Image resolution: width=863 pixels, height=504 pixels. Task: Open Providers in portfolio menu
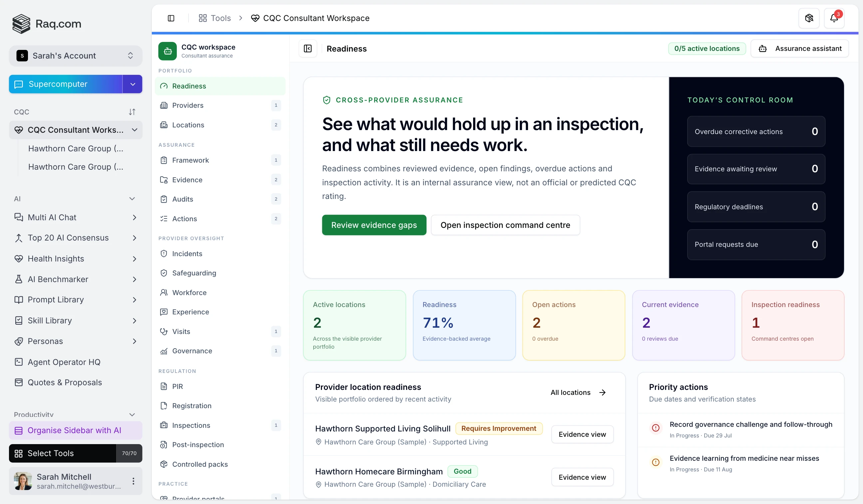[x=220, y=105]
